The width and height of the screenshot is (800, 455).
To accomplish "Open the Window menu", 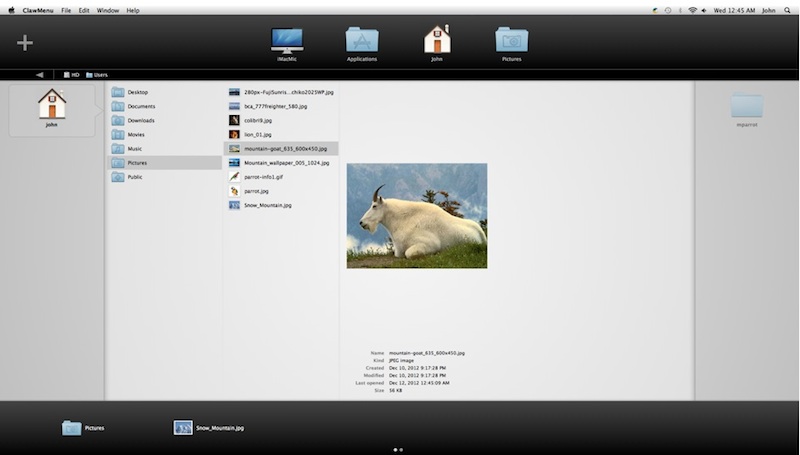I will (x=109, y=9).
